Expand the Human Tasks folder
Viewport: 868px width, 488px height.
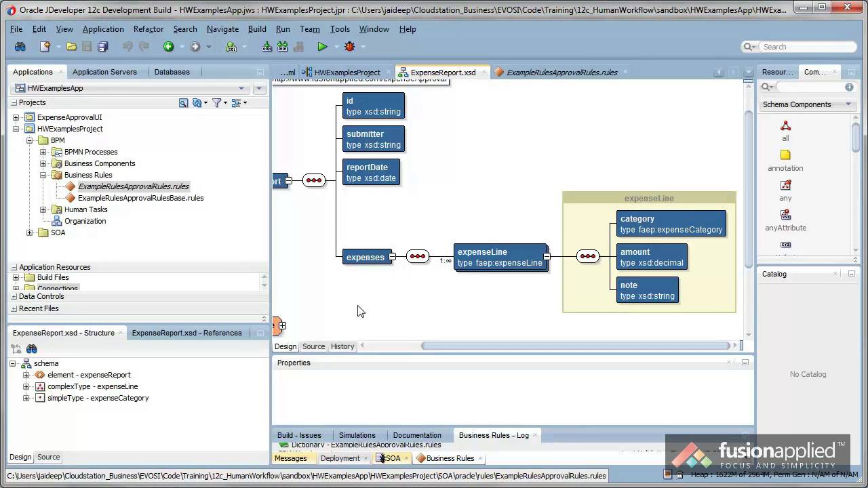[x=43, y=209]
